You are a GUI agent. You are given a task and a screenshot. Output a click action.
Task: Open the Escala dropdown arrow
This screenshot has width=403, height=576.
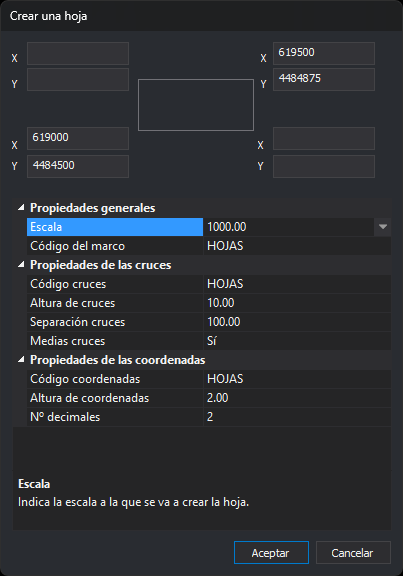(x=382, y=227)
